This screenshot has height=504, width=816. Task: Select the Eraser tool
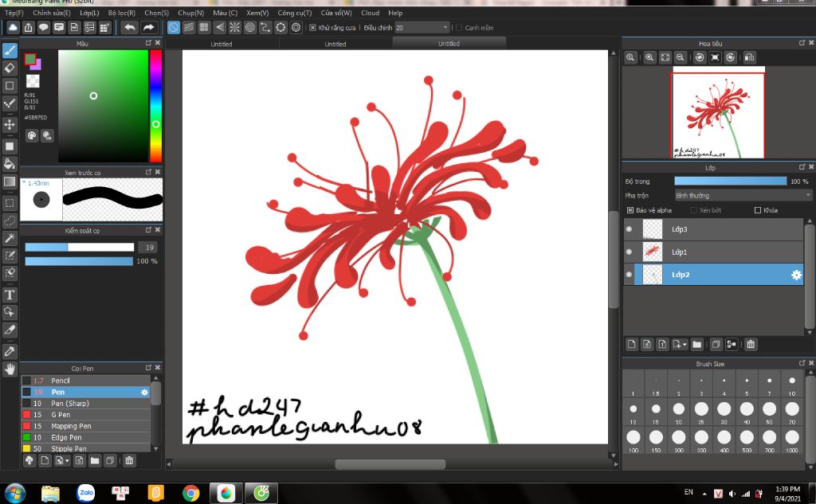[10, 68]
